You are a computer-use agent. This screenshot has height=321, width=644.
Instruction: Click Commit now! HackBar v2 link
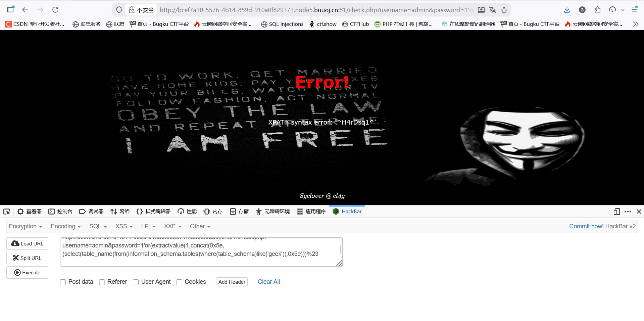[x=602, y=226]
